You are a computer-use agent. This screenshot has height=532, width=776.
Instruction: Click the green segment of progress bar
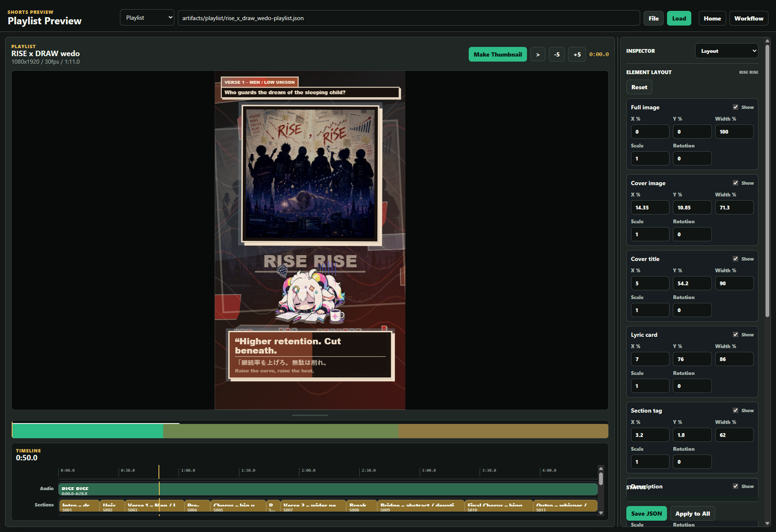pos(88,431)
